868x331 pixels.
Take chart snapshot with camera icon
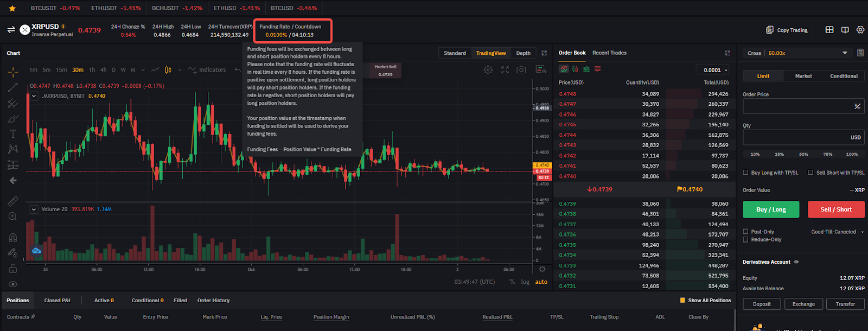click(x=521, y=70)
